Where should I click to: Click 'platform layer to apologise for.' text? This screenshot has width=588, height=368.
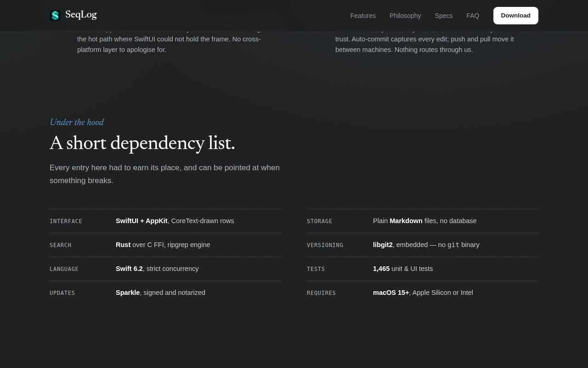122,50
